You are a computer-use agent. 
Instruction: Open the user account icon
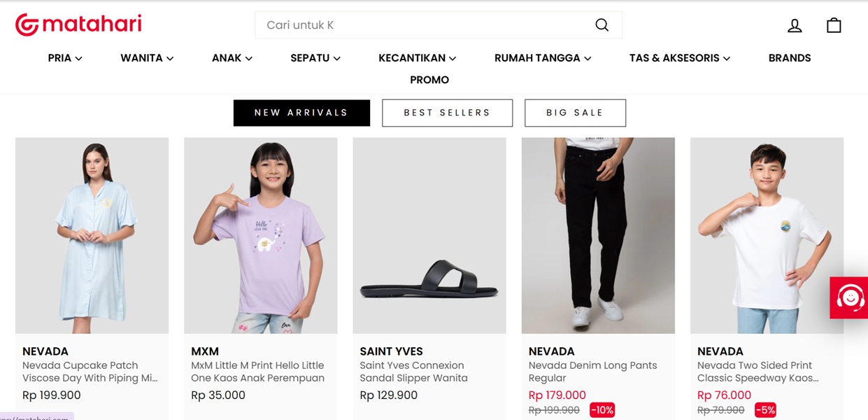tap(795, 26)
